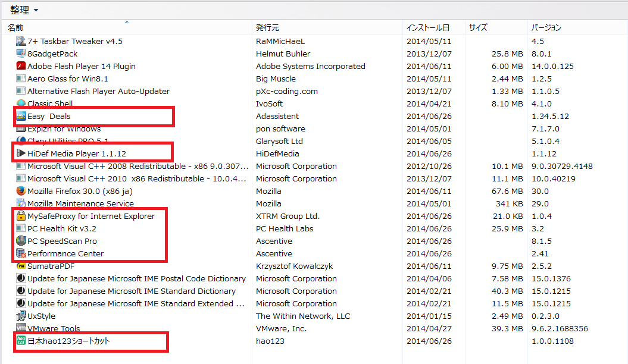Click the UxStyle icon
Image resolution: width=628 pixels, height=364 pixels.
tap(21, 316)
